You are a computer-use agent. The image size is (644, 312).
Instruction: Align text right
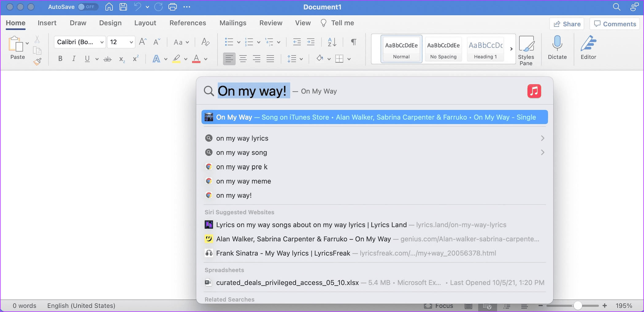coord(256,59)
